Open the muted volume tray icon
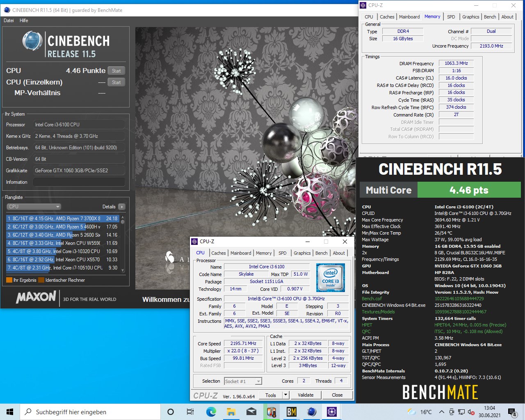The width and height of the screenshot is (525, 420). click(471, 412)
